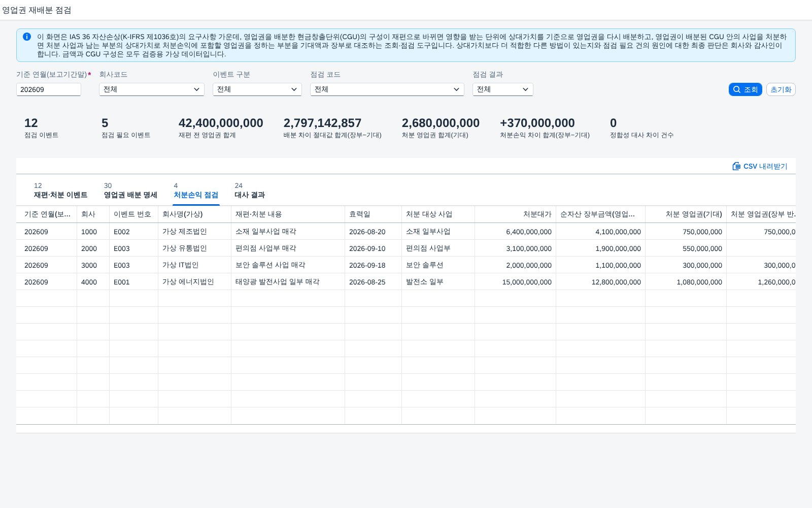Click the 점검 필요 이벤트 KPI value 5
812x508 pixels.
(x=105, y=123)
